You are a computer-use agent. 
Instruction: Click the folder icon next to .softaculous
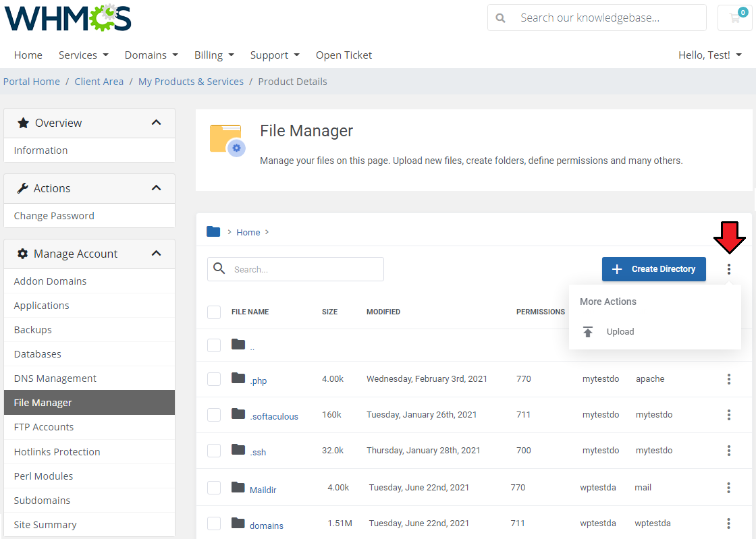pos(238,414)
